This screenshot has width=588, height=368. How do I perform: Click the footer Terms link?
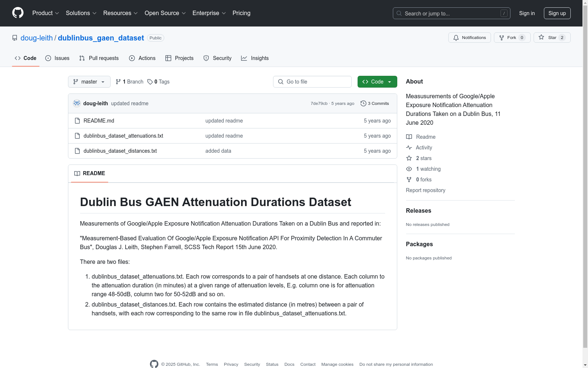pos(212,364)
